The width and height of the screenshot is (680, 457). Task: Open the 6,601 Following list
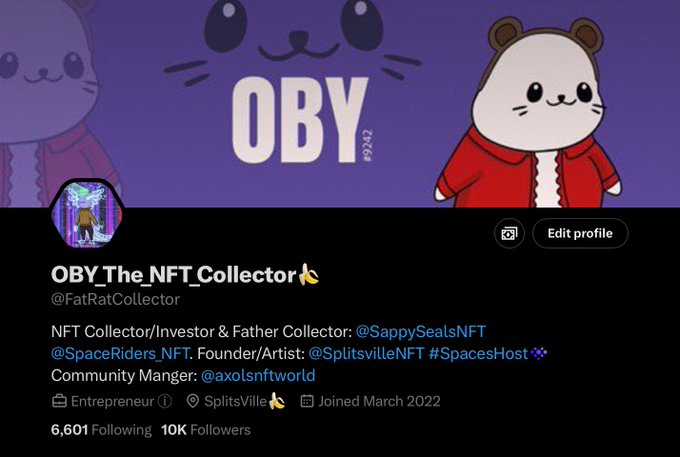pos(101,430)
